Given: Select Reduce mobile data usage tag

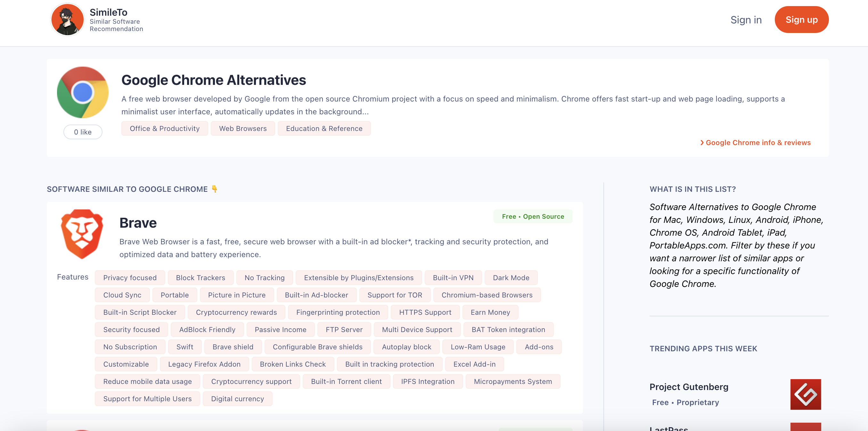Looking at the screenshot, I should click(148, 381).
